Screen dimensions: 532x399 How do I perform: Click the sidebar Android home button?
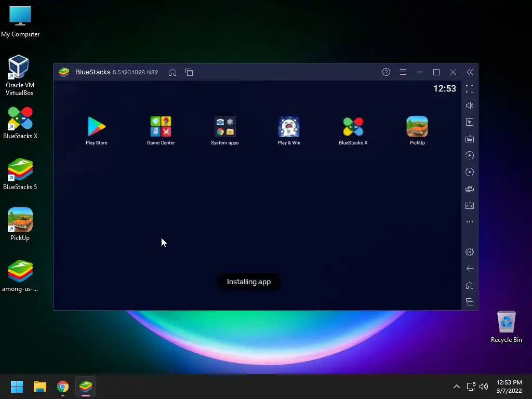tap(470, 285)
